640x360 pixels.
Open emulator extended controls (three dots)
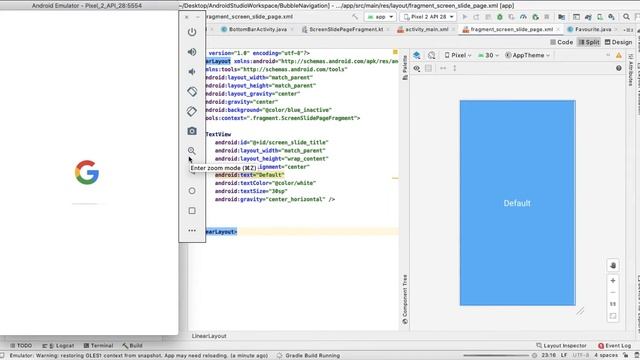coord(192,231)
